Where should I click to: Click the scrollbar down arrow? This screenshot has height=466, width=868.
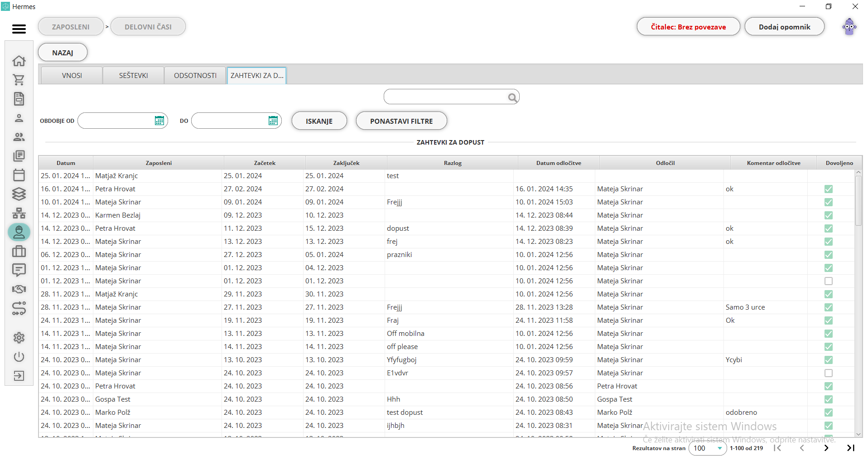[x=858, y=434]
